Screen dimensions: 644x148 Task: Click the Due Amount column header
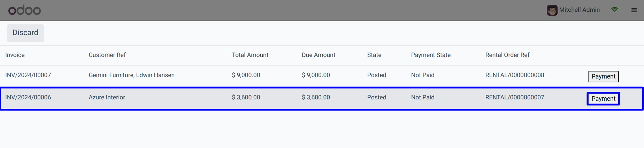click(x=319, y=55)
